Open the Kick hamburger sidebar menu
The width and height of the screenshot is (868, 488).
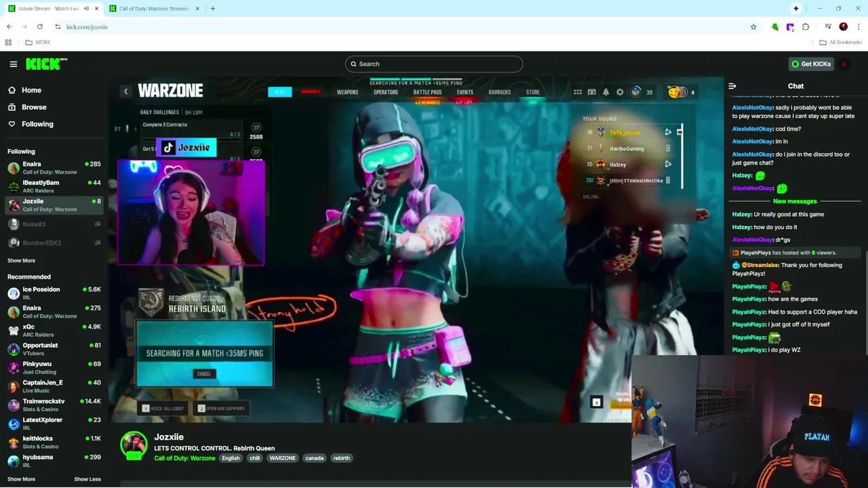[x=13, y=64]
